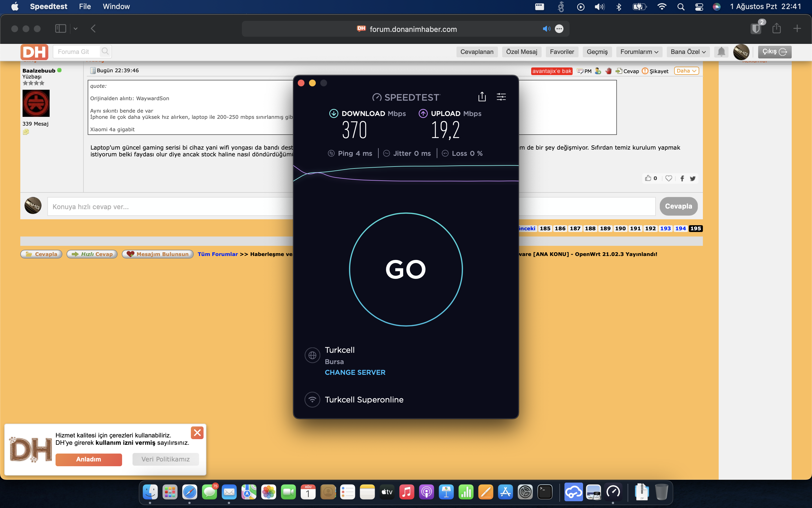Accept cookies with Anladım
Screen dimensions: 812x508
[89, 459]
